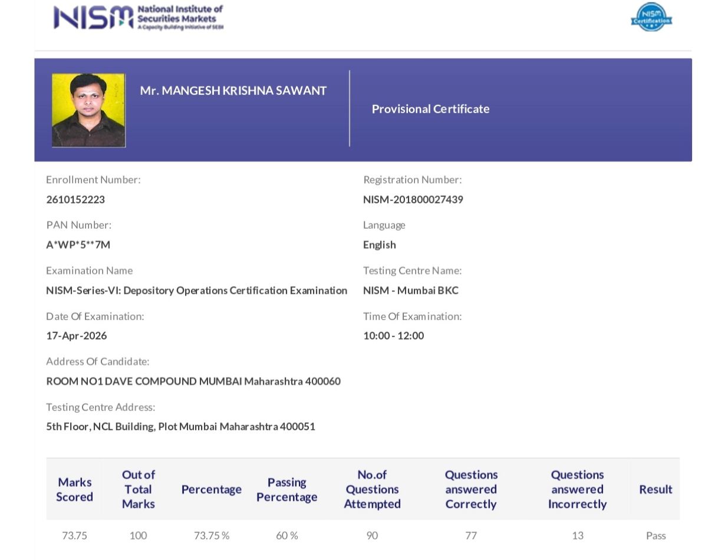Screen dimensions: 728x560
Task: Click the Out of Total Marks header
Action: click(x=138, y=489)
